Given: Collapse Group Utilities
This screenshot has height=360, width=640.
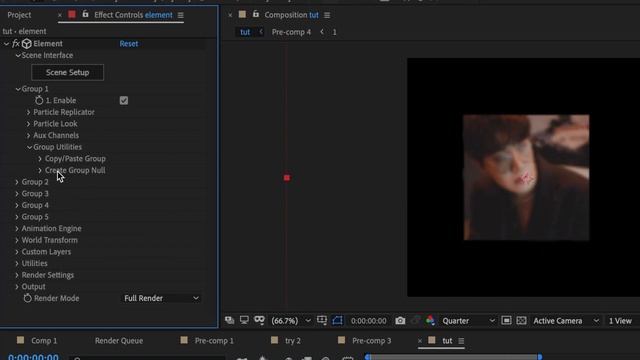Looking at the screenshot, I should coord(29,147).
